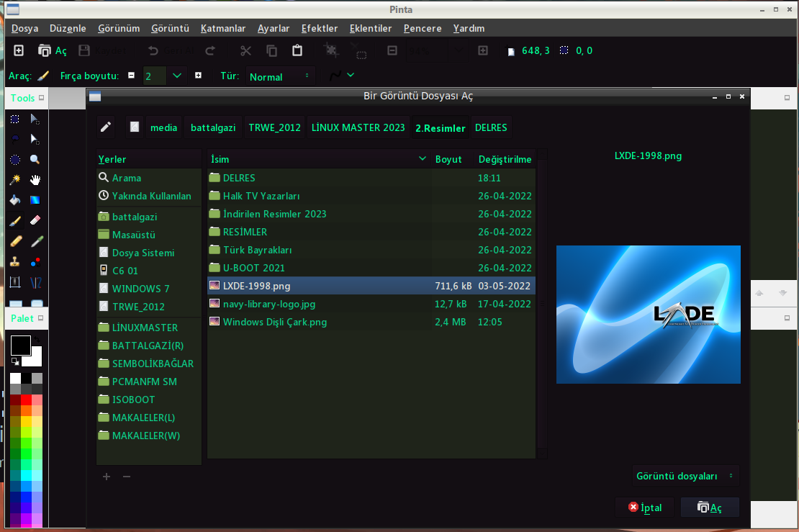Click the Aç button in dialog
The height and width of the screenshot is (532, 799).
click(709, 508)
